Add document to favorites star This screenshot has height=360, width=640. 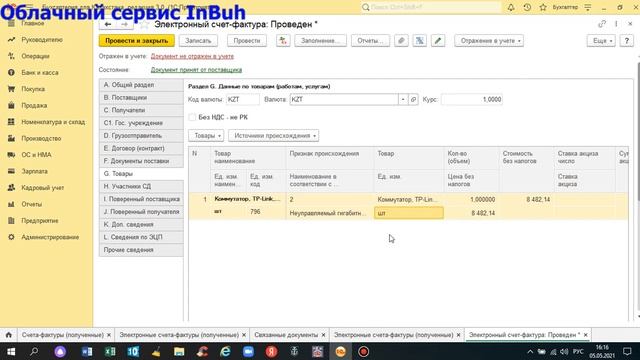coord(144,24)
